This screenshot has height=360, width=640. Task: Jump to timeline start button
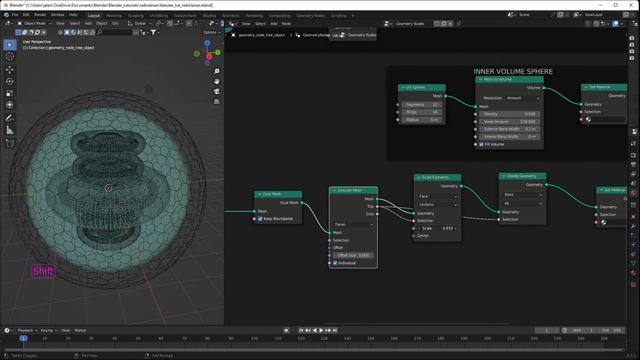pyautogui.click(x=301, y=330)
